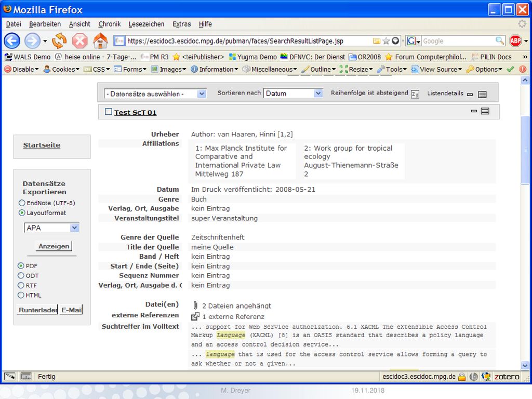Click the search magnifier in Google box
The width and height of the screenshot is (532, 399).
(499, 41)
